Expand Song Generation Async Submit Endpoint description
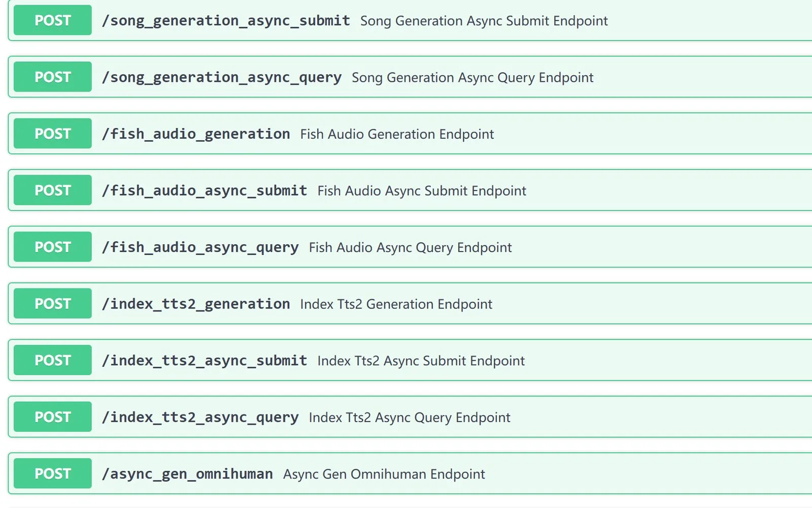The image size is (812, 508). 484,21
